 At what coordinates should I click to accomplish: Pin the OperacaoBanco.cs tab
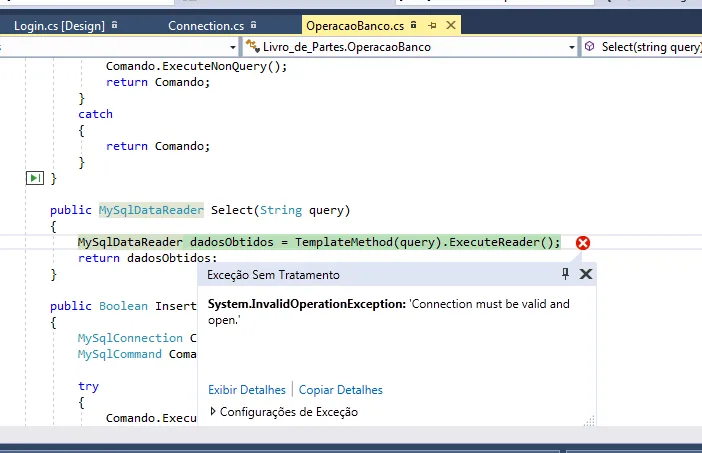432,26
